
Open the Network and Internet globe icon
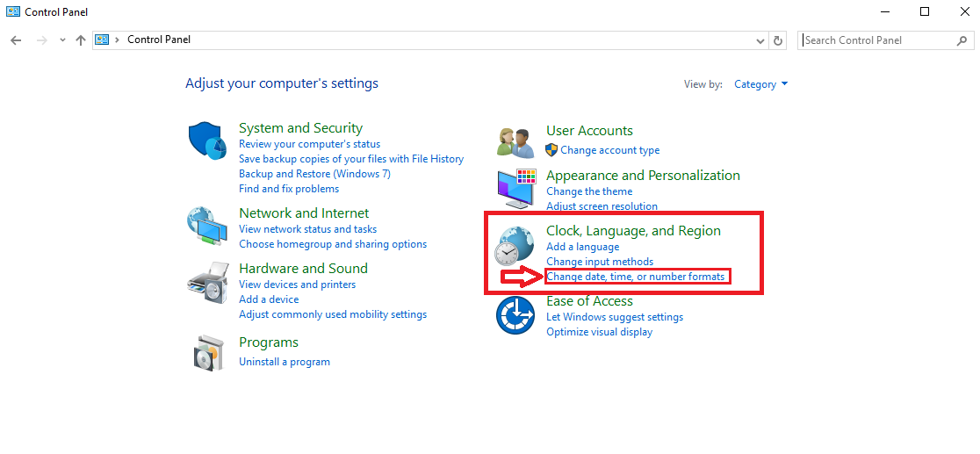(x=207, y=227)
